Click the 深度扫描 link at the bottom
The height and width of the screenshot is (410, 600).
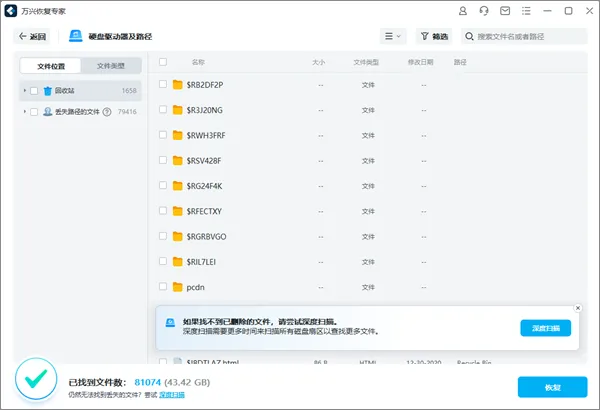tap(172, 395)
